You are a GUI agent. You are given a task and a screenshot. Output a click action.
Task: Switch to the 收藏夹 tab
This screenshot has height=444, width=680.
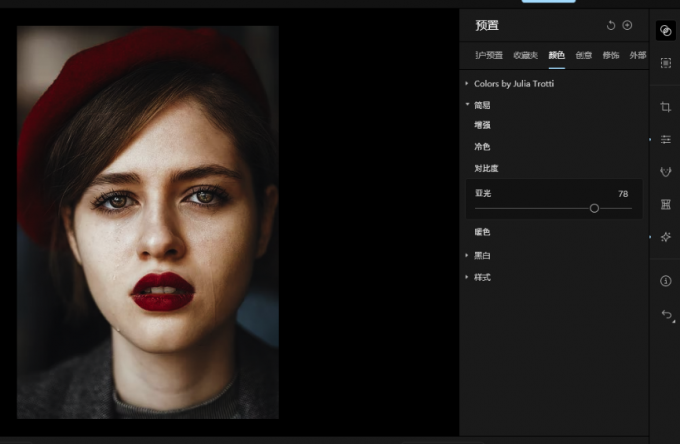click(525, 55)
